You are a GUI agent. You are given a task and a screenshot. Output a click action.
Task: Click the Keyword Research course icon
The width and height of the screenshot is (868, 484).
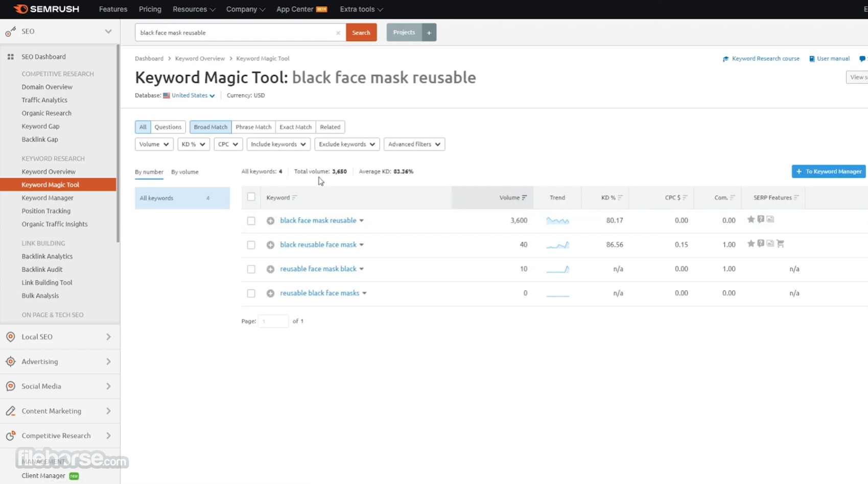coord(725,59)
